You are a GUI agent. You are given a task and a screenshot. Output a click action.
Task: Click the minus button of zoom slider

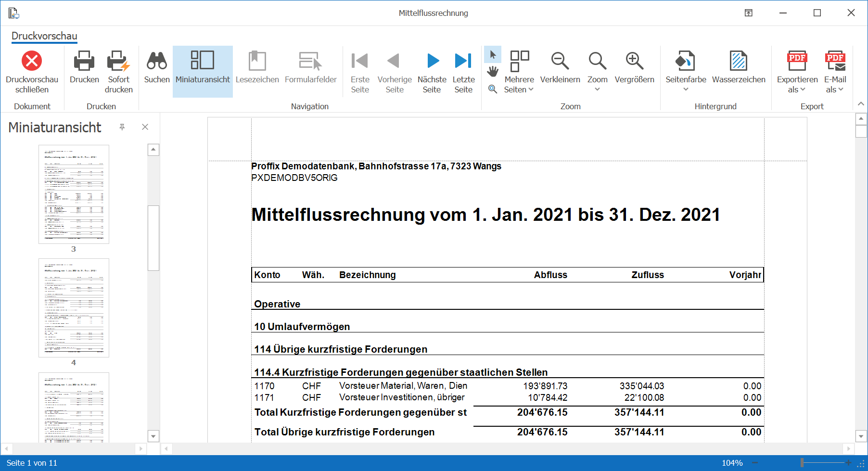755,463
